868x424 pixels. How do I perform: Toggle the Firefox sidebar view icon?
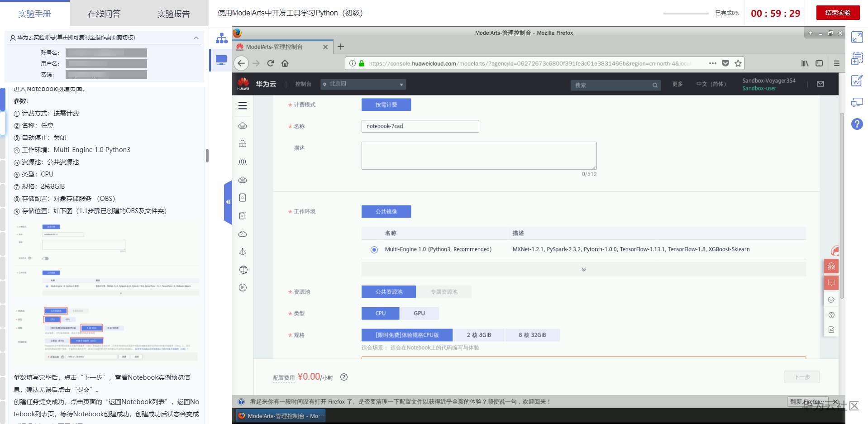pyautogui.click(x=819, y=63)
